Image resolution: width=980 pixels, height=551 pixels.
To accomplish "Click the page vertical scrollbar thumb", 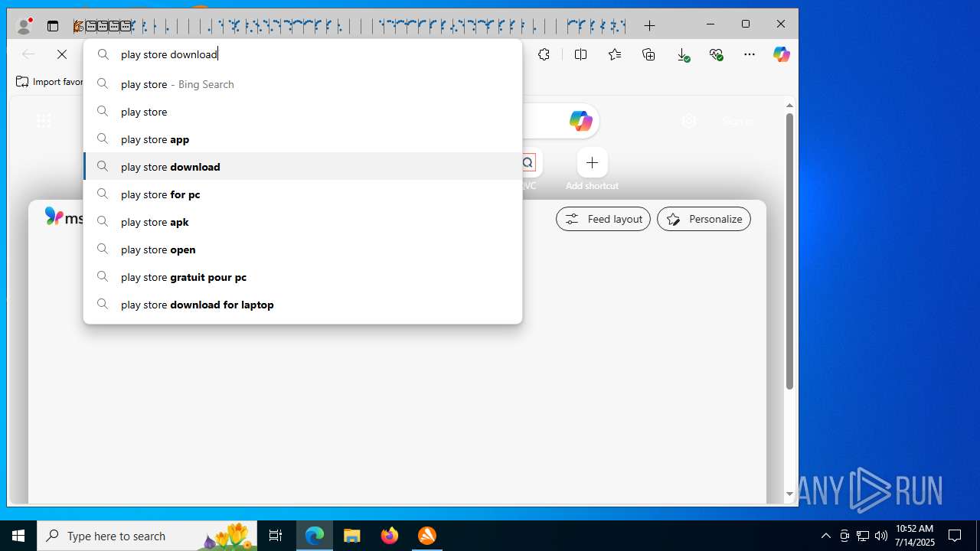I will pos(789,251).
